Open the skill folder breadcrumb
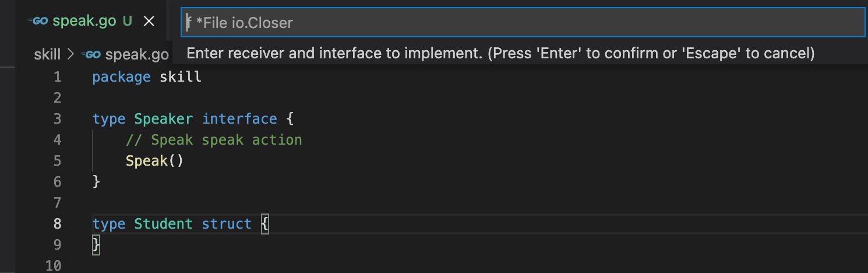 coord(47,54)
